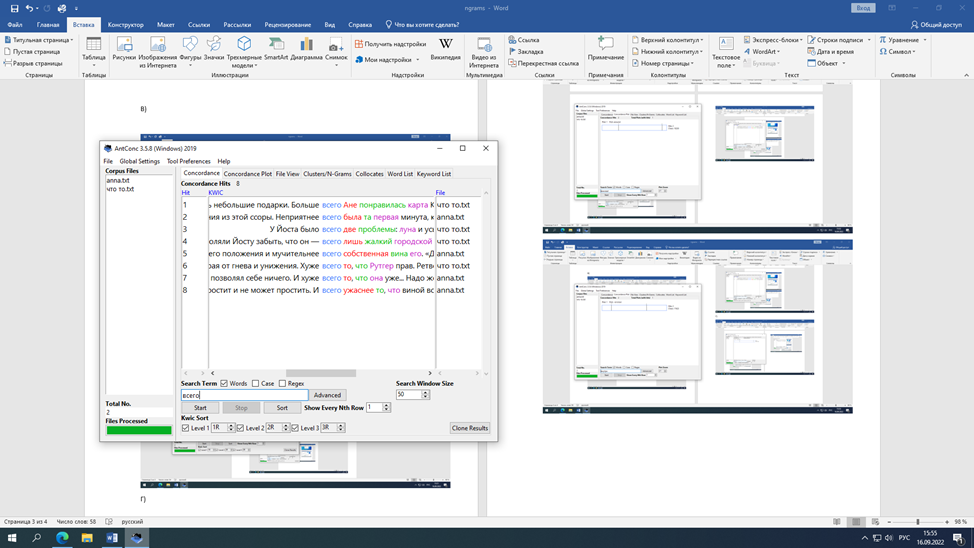This screenshot has height=548, width=974.
Task: Click the Search Window Size field
Action: coord(409,395)
